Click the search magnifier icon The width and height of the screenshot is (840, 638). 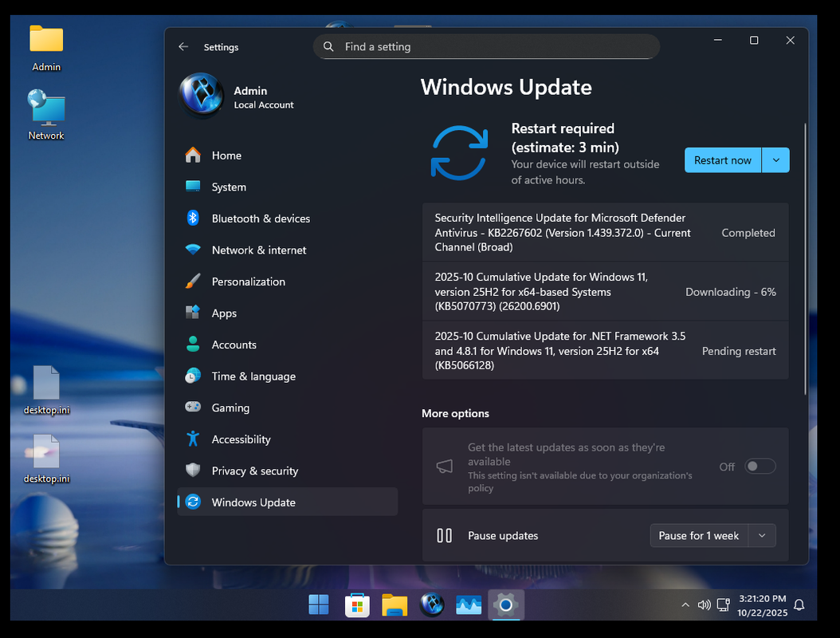(x=328, y=46)
